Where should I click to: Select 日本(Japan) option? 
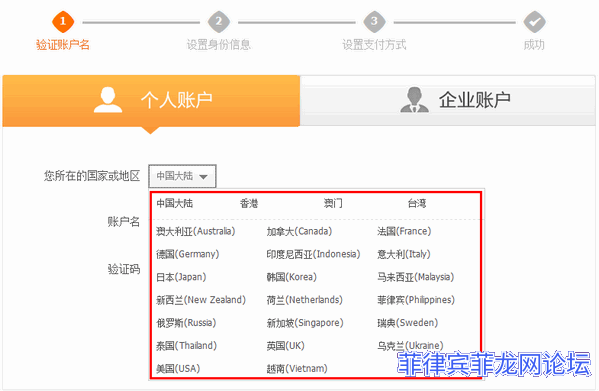181,277
